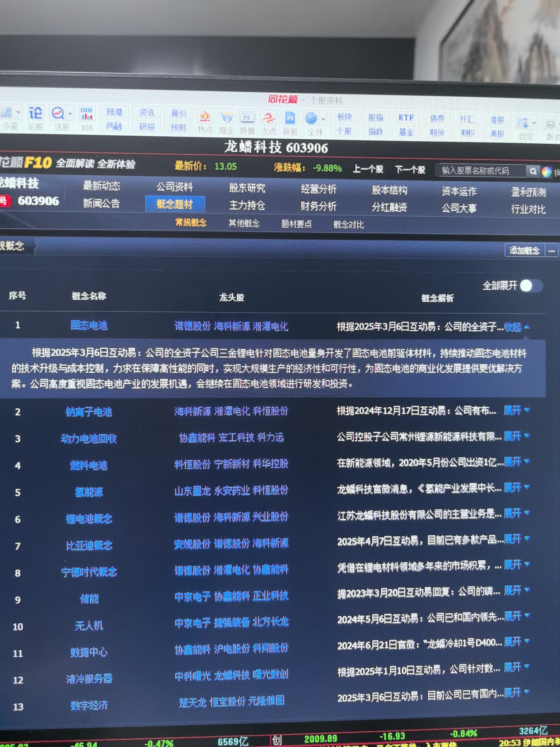Image resolution: width=560 pixels, height=747 pixels.
Task: Click 两融 in the toolbar
Action: pyautogui.click(x=114, y=126)
